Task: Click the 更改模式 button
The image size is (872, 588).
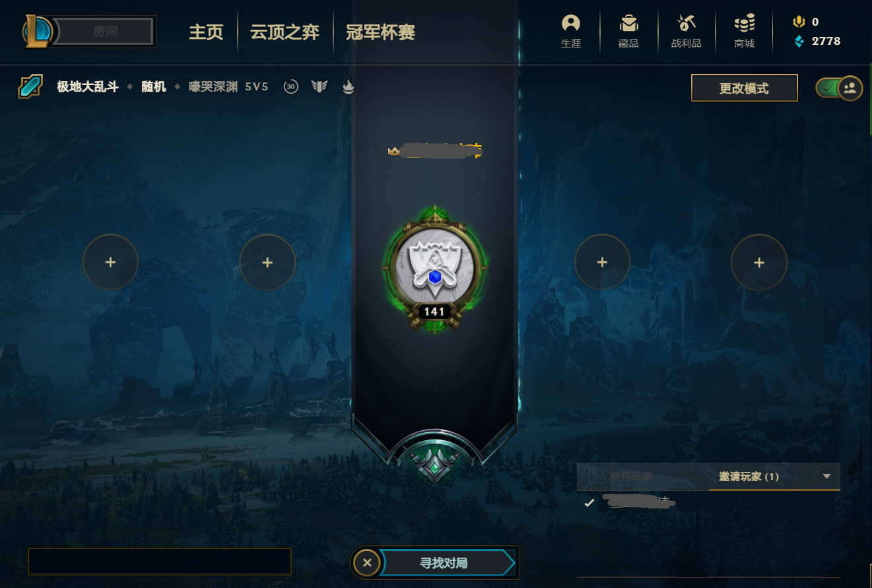Action: coord(745,88)
